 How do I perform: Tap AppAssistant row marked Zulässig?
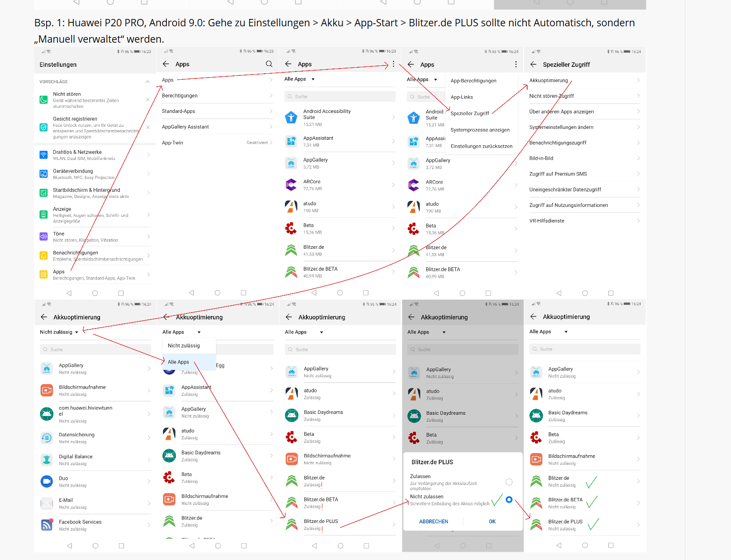pyautogui.click(x=218, y=390)
